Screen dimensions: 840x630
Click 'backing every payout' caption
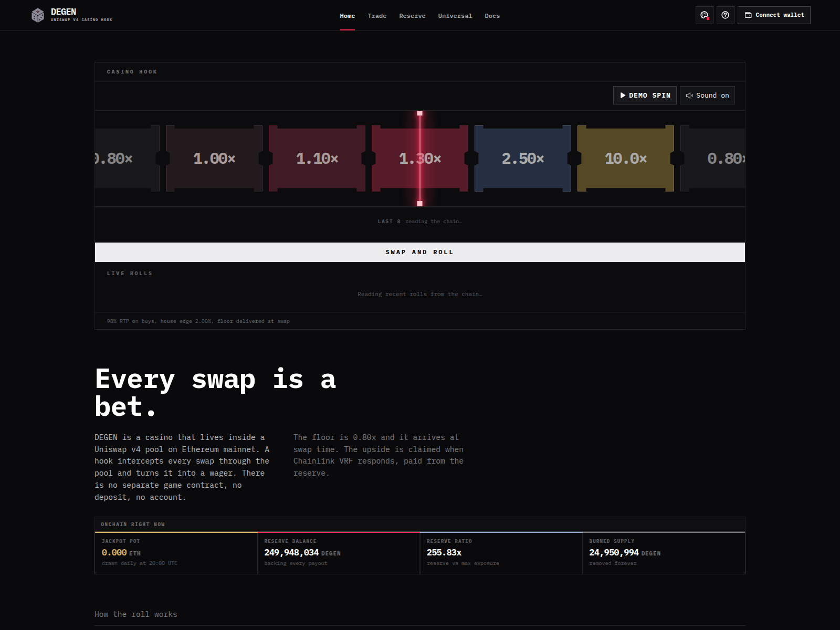pyautogui.click(x=296, y=563)
